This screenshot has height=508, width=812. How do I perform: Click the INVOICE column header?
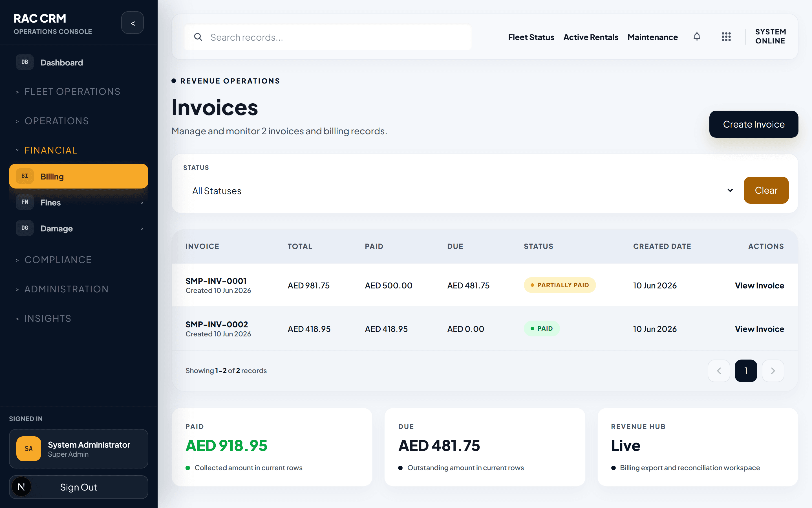coord(202,246)
